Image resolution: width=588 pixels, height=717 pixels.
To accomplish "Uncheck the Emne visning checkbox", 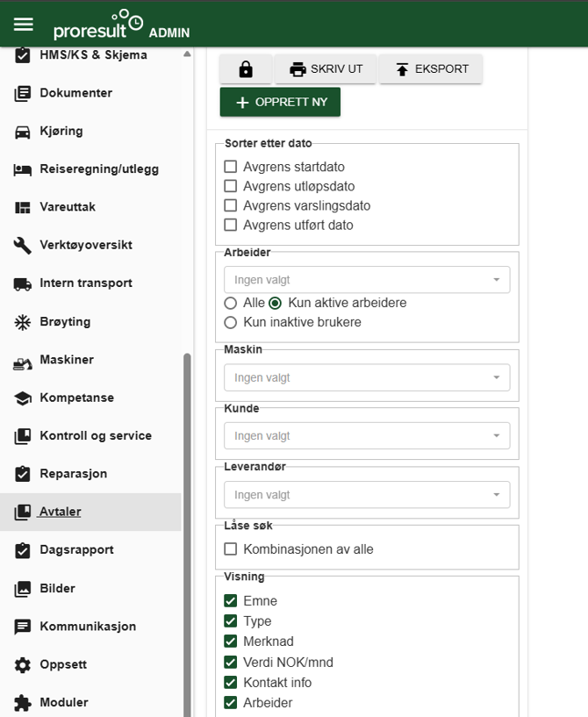I will (x=231, y=601).
